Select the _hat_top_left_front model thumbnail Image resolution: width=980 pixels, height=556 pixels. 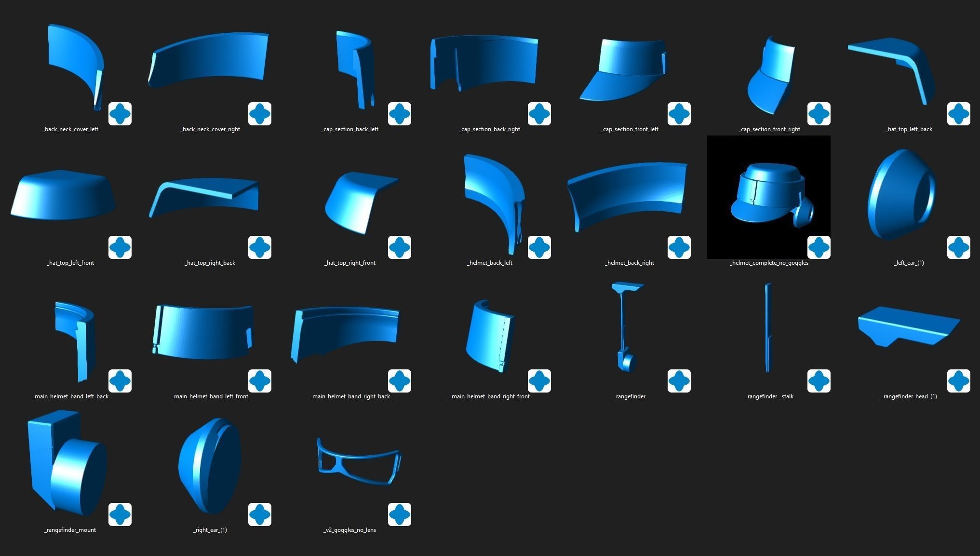(63, 194)
